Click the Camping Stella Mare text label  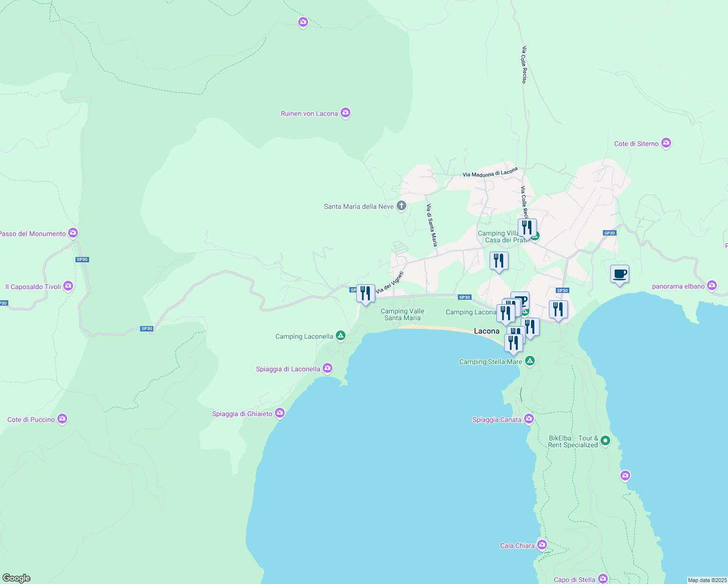click(x=491, y=362)
